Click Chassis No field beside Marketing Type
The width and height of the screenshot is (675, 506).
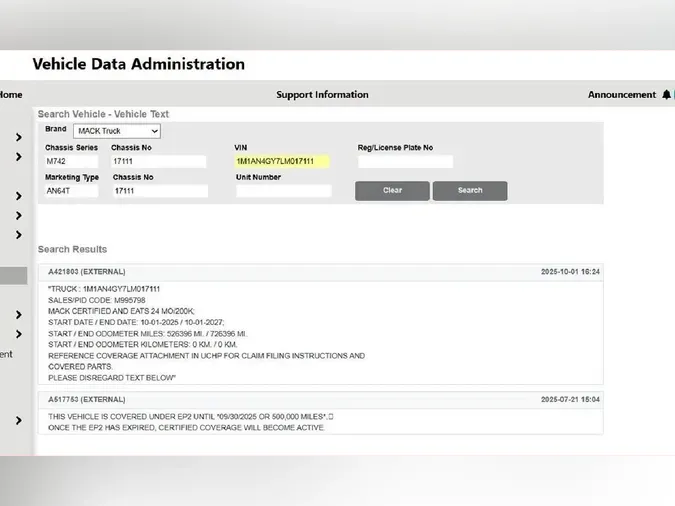click(x=159, y=191)
